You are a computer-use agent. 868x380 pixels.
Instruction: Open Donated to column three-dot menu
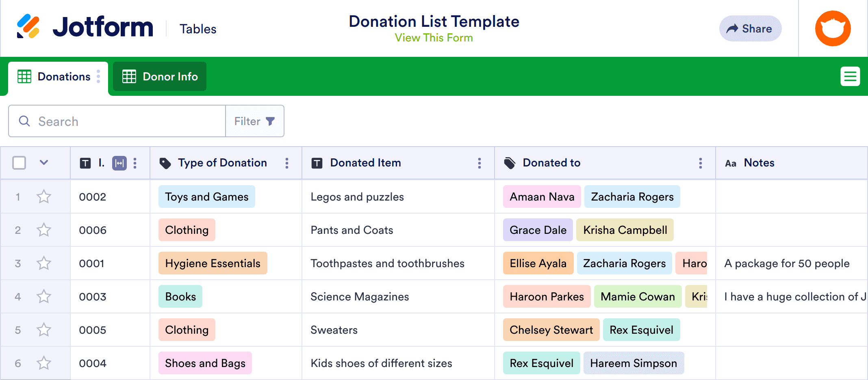700,163
